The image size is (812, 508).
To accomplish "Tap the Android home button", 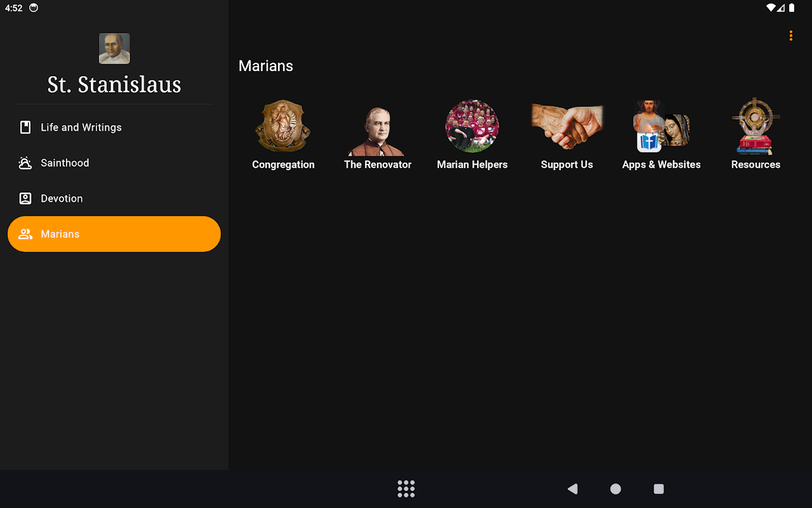I will [x=615, y=489].
